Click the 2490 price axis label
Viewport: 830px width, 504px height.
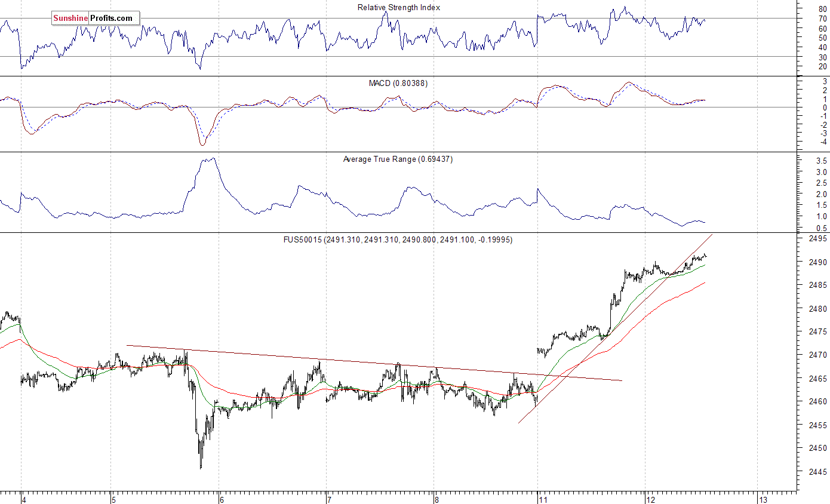[x=819, y=262]
